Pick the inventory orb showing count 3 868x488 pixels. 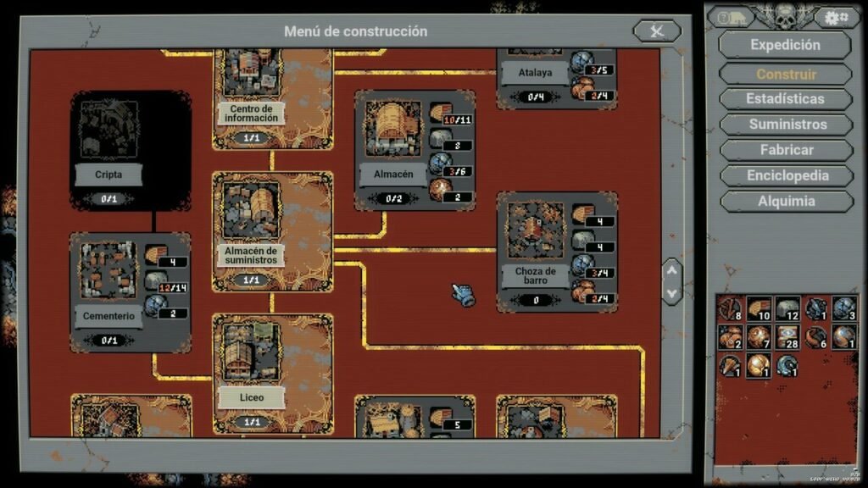(843, 309)
